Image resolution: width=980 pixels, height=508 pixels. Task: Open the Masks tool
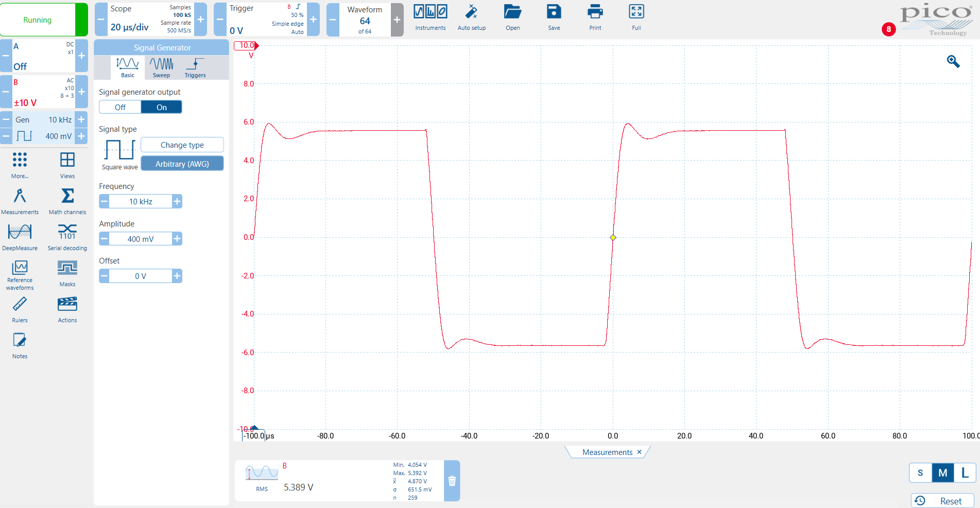pos(67,273)
